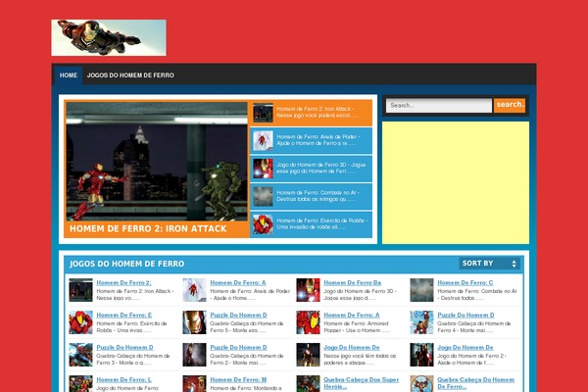Select featured item Homem de Ferro: Combate no Ar
The width and height of the screenshot is (588, 392).
pyautogui.click(x=311, y=196)
